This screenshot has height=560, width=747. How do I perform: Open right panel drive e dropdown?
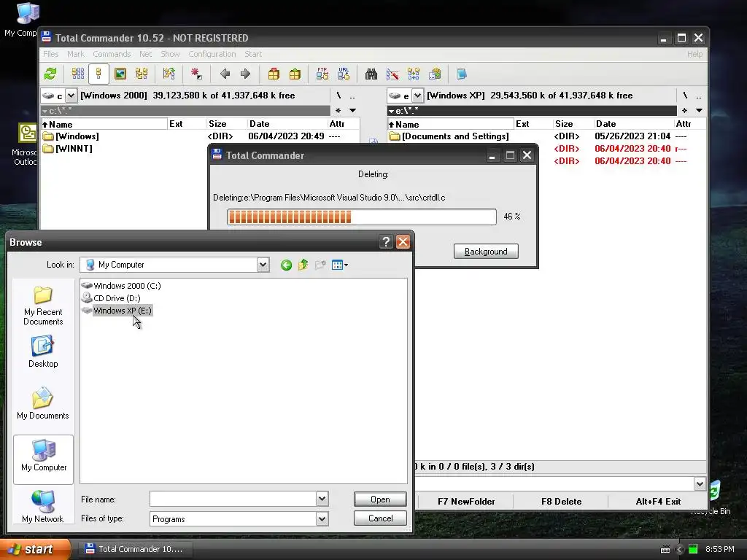coord(417,96)
